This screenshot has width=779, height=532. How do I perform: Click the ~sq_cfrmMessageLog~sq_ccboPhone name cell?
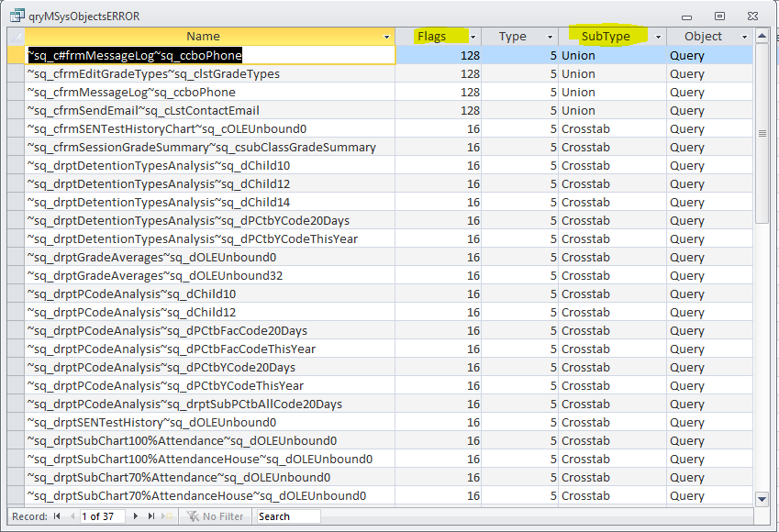pos(209,93)
